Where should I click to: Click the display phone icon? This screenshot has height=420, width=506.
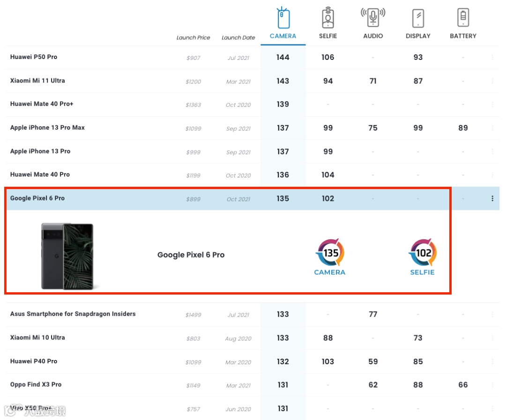point(418,18)
